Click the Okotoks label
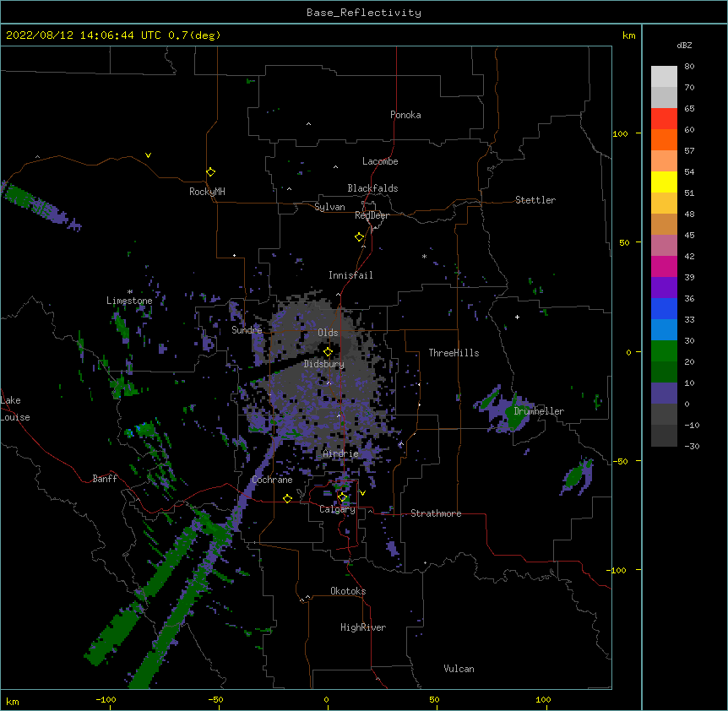Viewport: 728px width, 711px height. [x=348, y=591]
